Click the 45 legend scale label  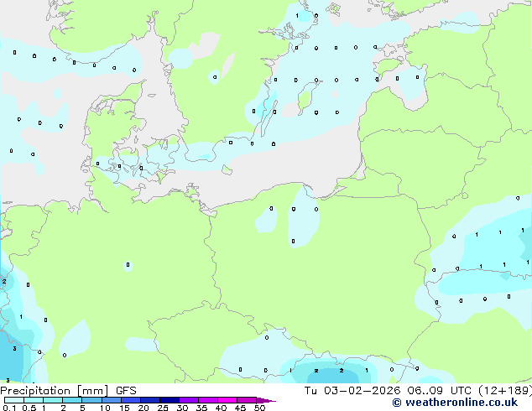[240, 408]
